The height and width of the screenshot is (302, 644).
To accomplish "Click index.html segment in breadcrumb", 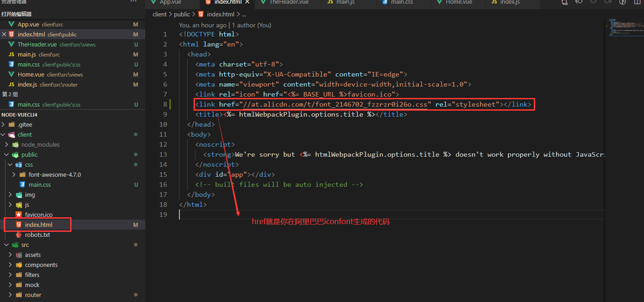I will (x=220, y=14).
